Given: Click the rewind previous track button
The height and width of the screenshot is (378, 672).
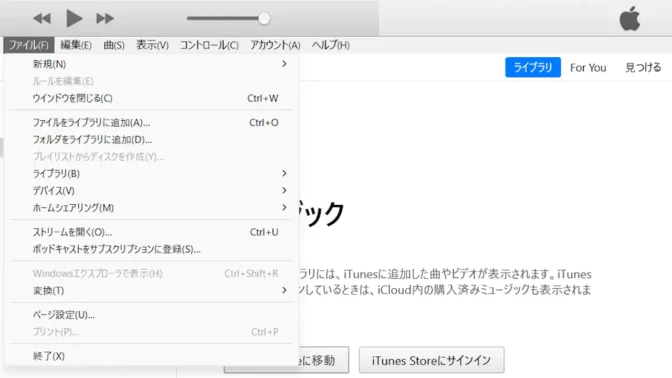Looking at the screenshot, I should tap(42, 18).
